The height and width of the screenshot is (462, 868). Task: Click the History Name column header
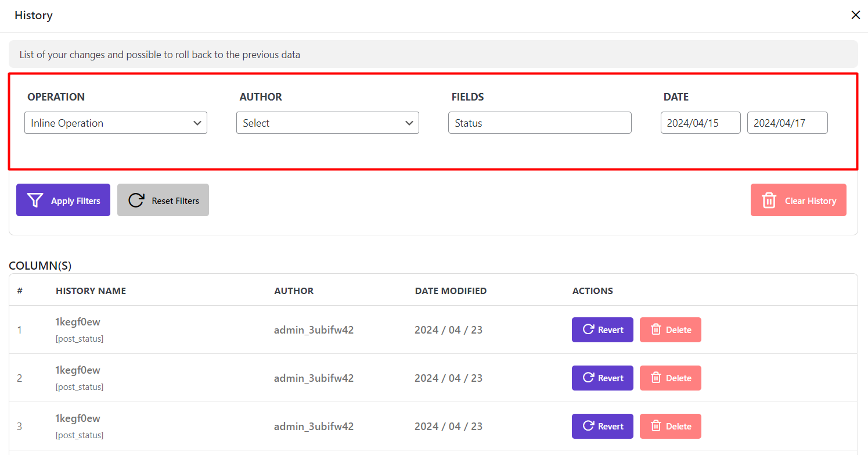pos(91,291)
